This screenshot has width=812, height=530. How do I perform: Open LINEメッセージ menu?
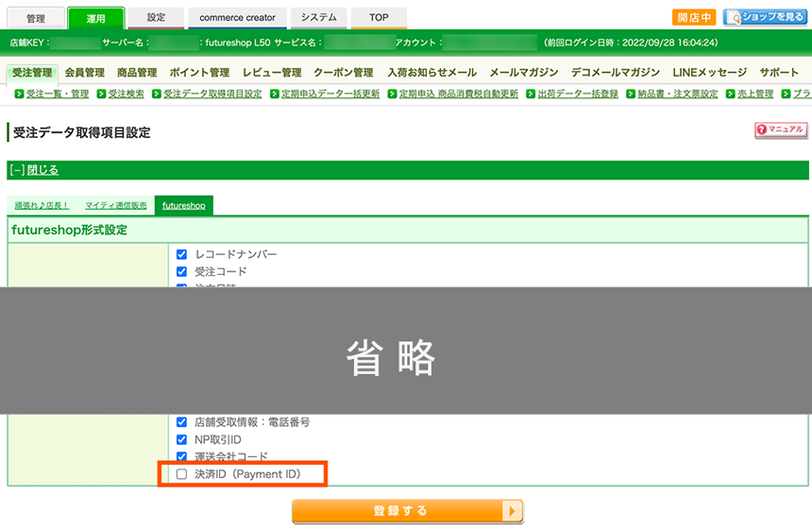709,73
